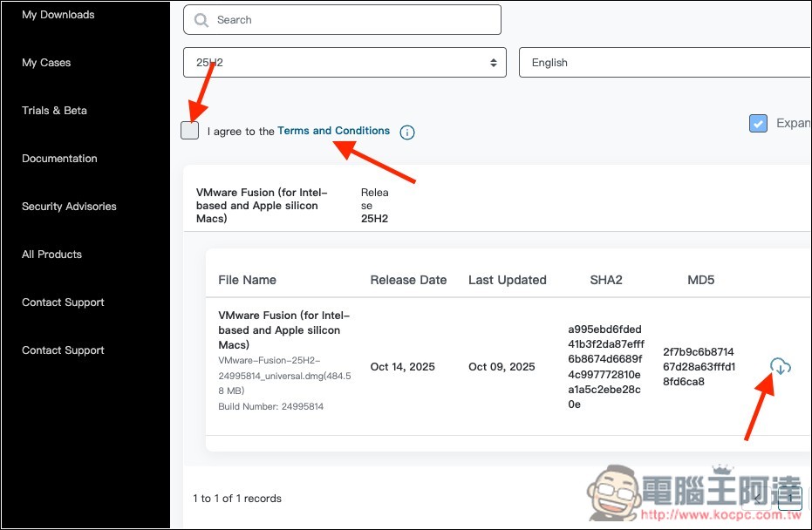
Task: Click the MD5 column header
Action: click(x=700, y=280)
